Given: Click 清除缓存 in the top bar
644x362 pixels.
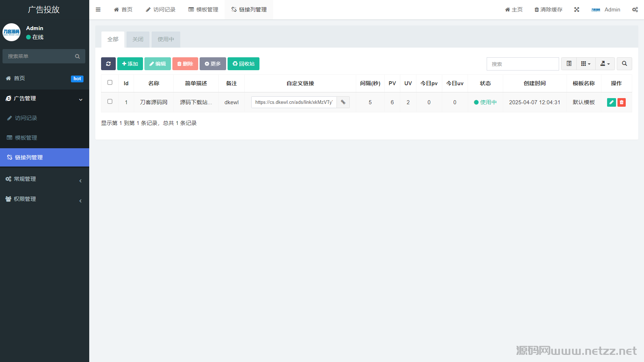Looking at the screenshot, I should coord(549,10).
